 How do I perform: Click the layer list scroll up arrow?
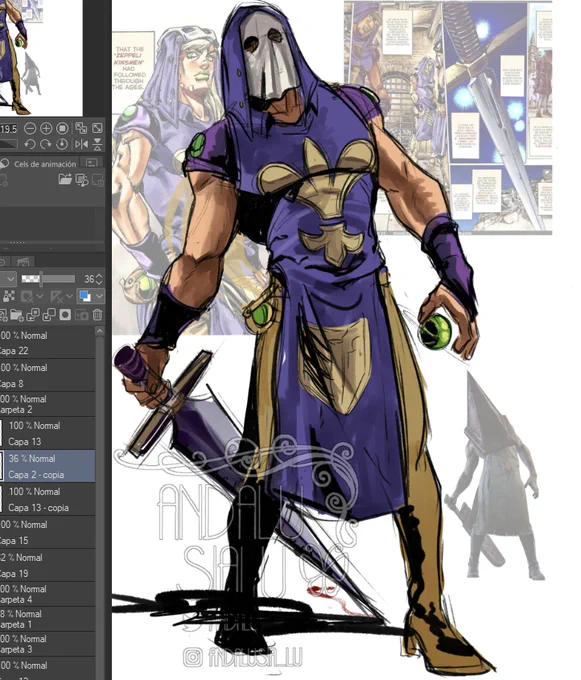(100, 331)
